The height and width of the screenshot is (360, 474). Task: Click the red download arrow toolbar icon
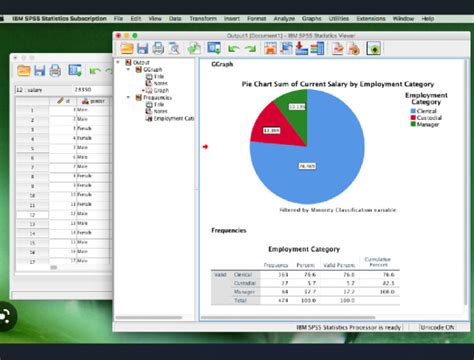301,48
